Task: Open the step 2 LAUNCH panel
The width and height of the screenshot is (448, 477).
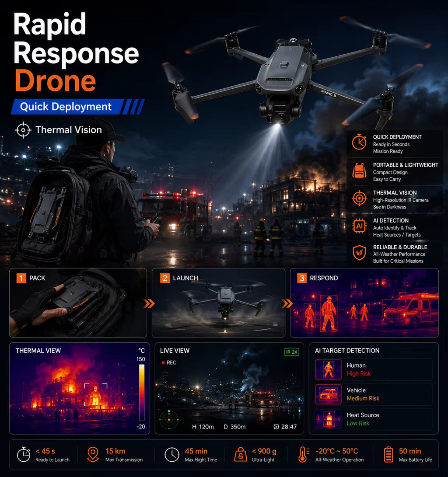Action: coord(218,303)
